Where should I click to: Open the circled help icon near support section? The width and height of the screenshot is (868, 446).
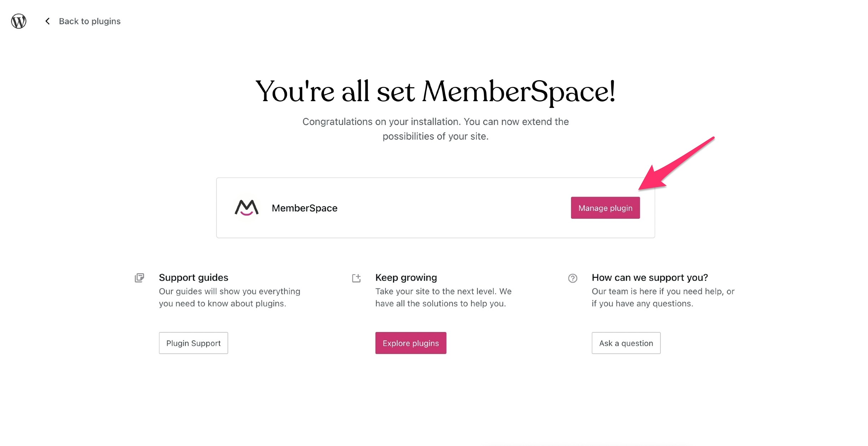point(572,278)
